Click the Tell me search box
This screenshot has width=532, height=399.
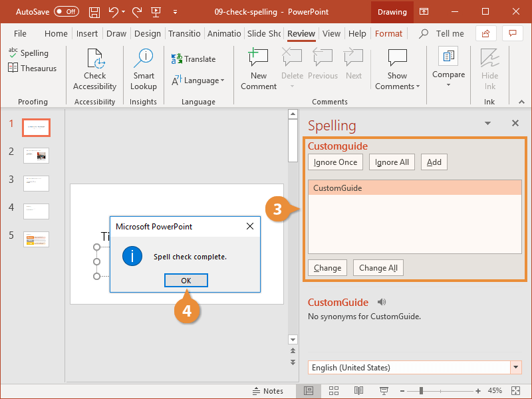(x=441, y=34)
